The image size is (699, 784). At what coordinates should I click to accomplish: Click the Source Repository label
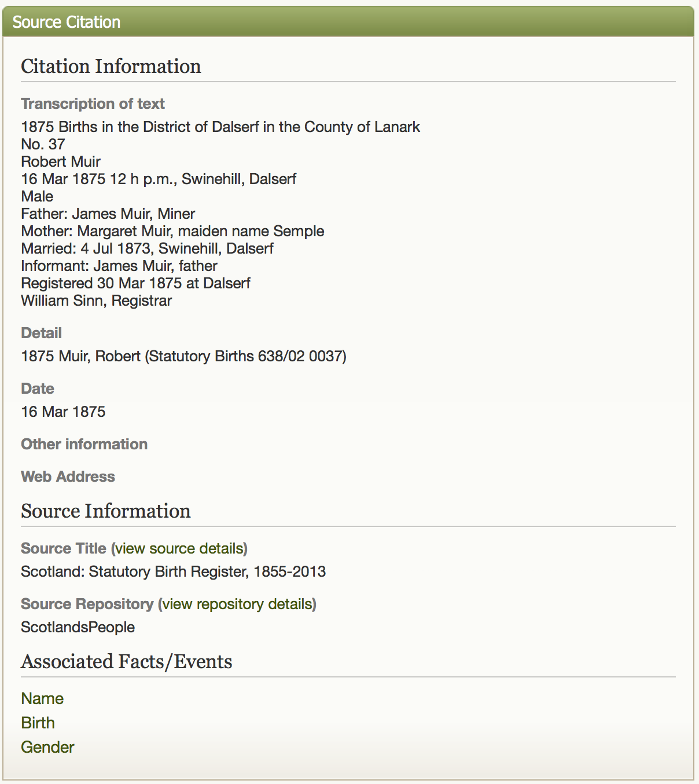[87, 604]
